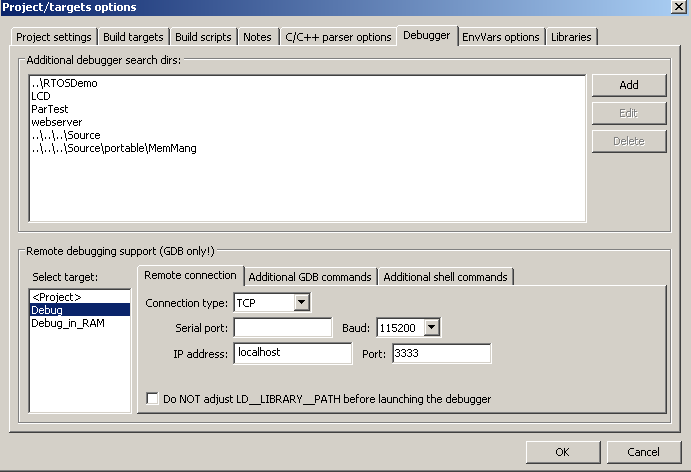691x472 pixels.
Task: Cancel the options dialog
Action: (643, 452)
